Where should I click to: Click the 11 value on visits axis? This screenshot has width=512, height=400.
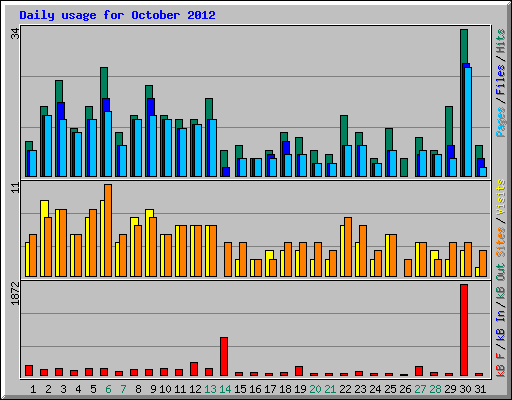15,188
